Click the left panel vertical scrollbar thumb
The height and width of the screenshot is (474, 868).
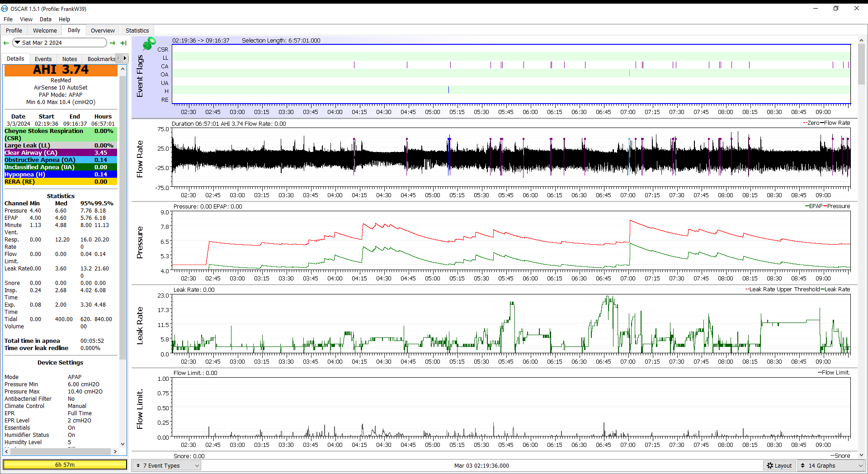(123, 217)
